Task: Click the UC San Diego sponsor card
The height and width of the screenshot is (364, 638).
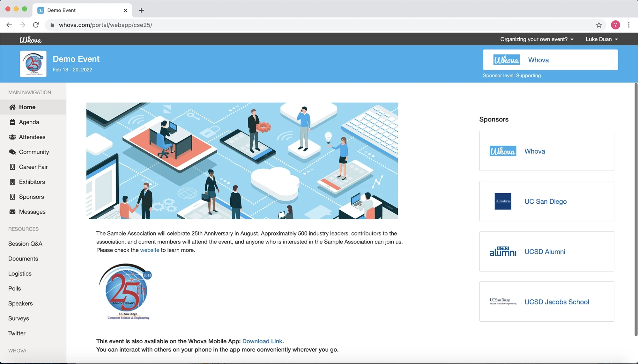Action: pyautogui.click(x=546, y=201)
